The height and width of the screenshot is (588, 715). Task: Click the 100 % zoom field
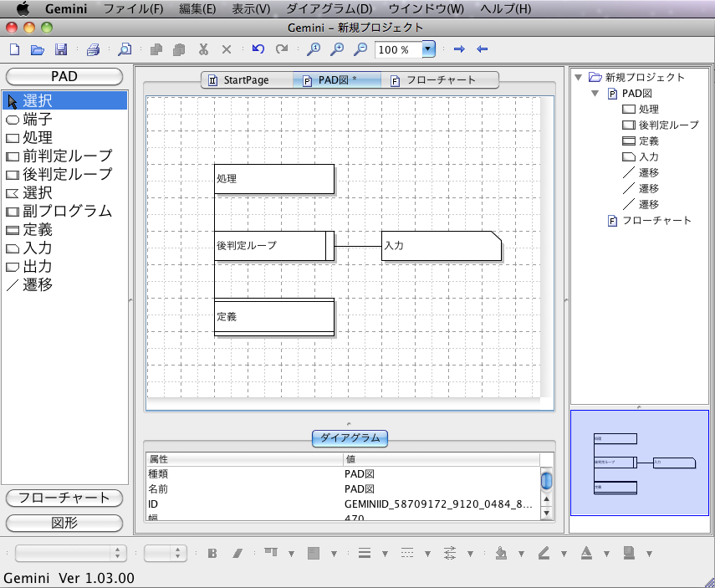pos(398,49)
